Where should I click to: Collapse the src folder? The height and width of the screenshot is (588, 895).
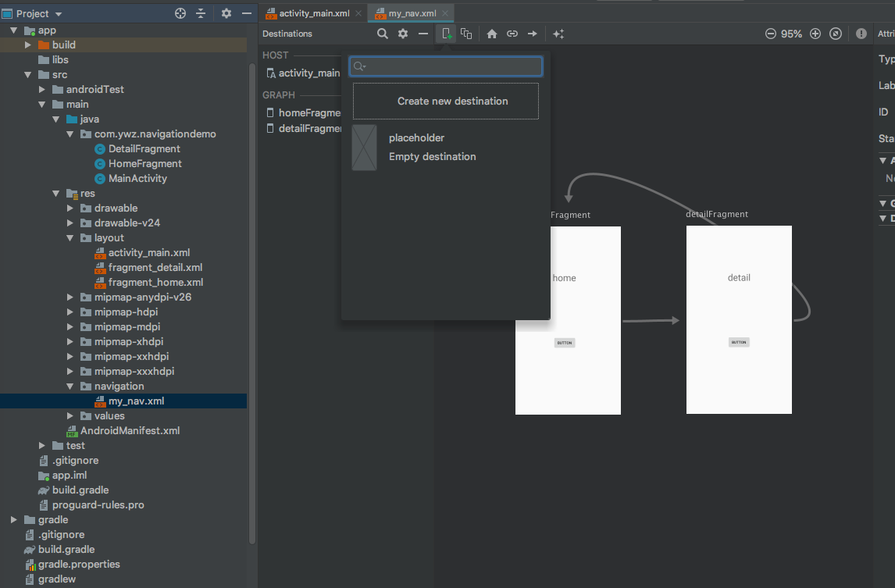[x=27, y=75]
